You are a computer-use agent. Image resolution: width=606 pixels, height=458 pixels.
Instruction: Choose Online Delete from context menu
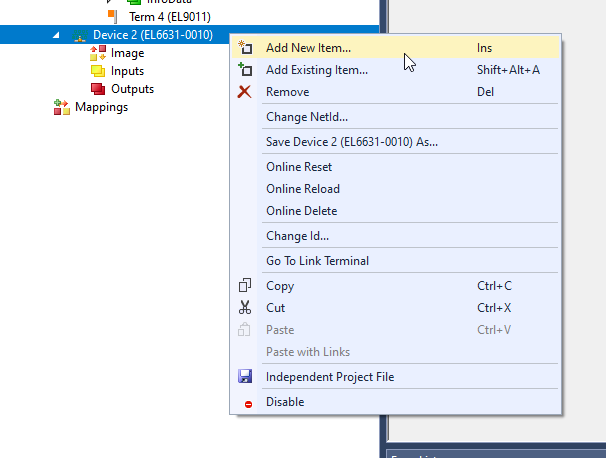301,211
